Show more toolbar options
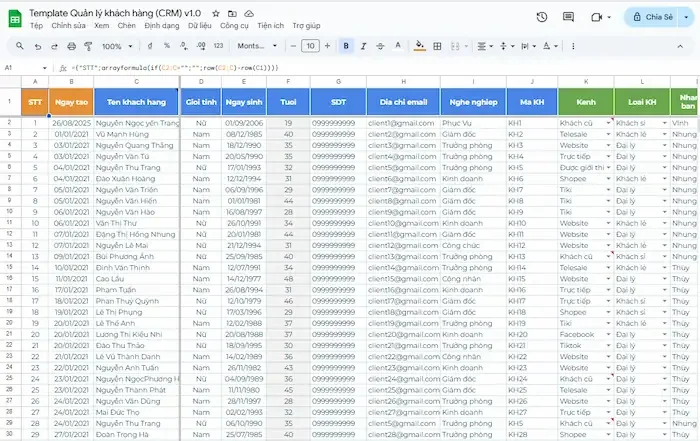700x441 pixels. (x=573, y=46)
